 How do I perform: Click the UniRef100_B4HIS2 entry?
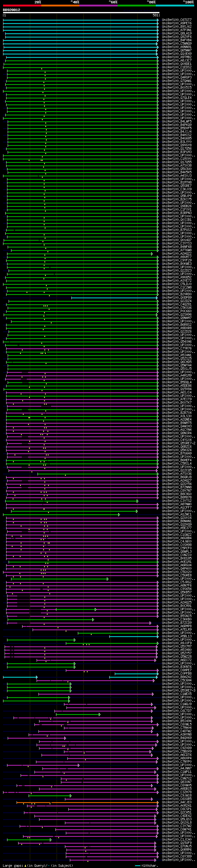click(176, 135)
